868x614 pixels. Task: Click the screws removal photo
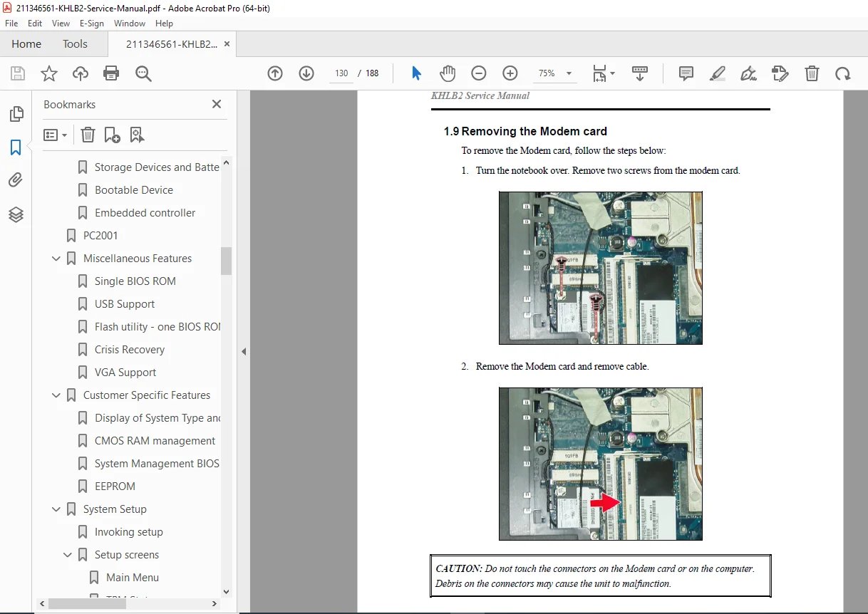(600, 268)
